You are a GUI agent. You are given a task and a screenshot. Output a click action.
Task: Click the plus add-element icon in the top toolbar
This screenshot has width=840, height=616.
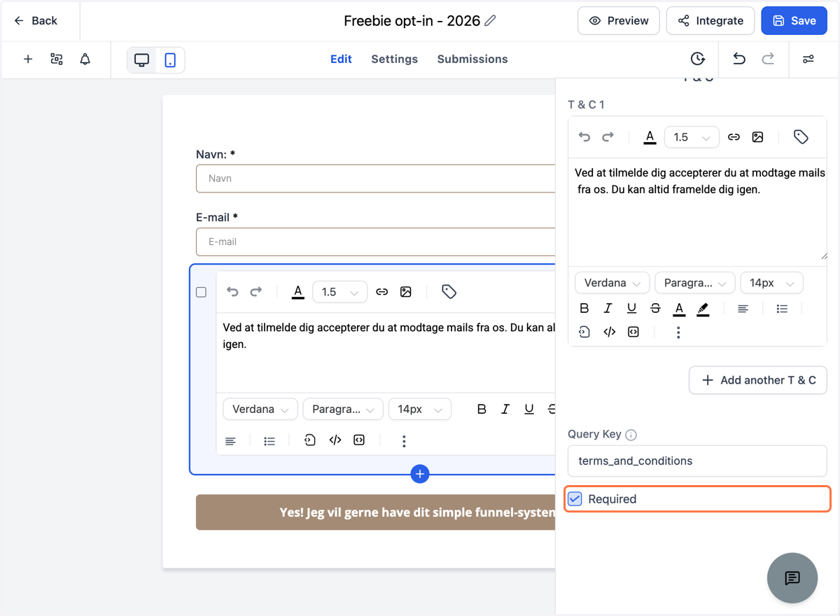pos(28,59)
